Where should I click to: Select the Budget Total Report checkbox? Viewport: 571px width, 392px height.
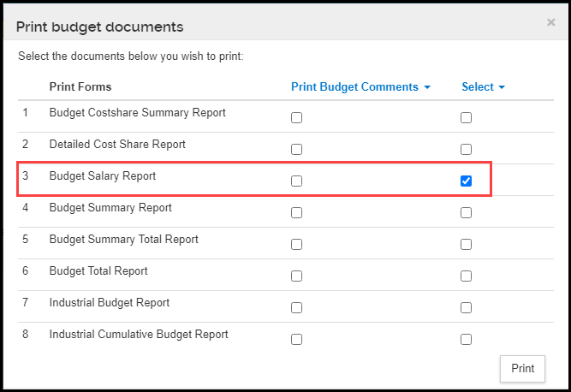click(466, 276)
